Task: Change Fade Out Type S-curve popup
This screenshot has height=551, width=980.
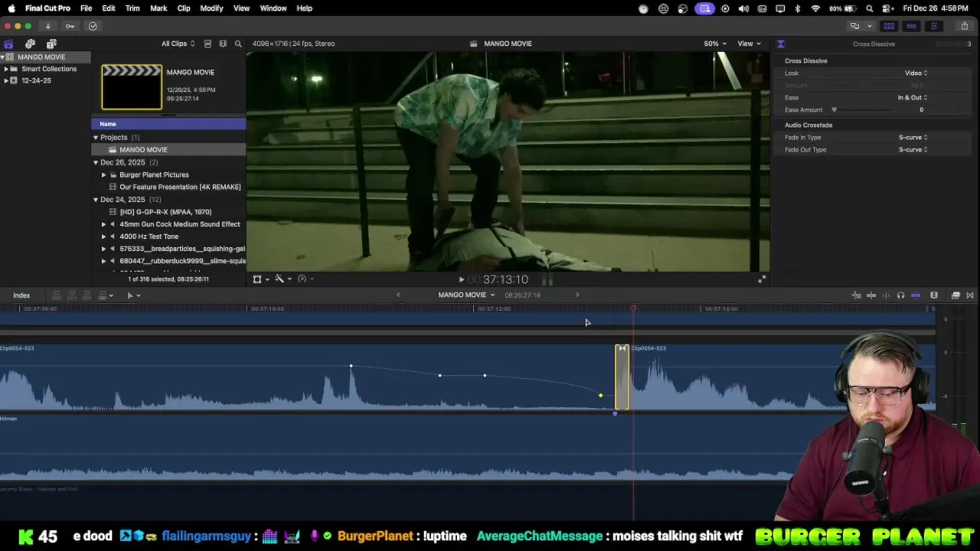Action: [913, 150]
